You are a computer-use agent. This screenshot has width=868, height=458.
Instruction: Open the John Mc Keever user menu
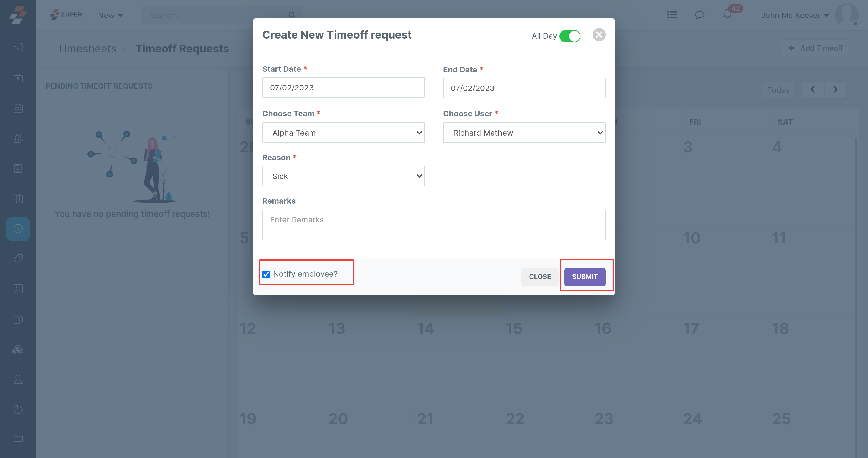coord(794,15)
